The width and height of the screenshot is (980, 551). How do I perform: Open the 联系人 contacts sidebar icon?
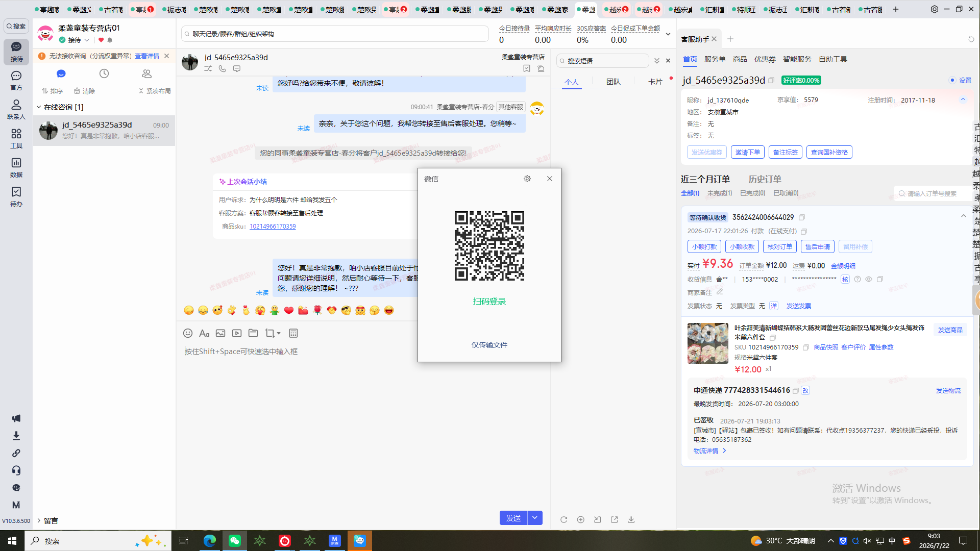pyautogui.click(x=16, y=110)
